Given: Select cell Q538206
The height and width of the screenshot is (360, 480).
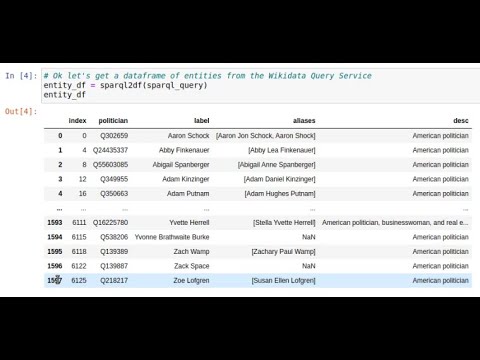Looking at the screenshot, I should (x=114, y=237).
